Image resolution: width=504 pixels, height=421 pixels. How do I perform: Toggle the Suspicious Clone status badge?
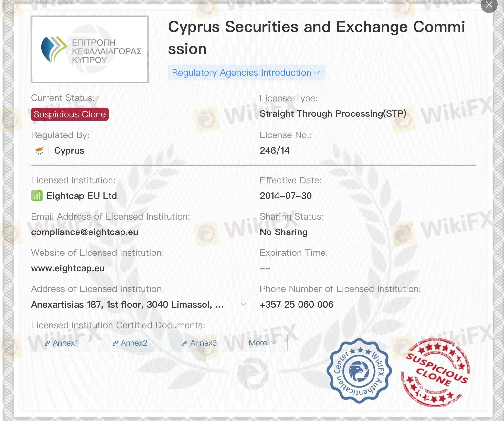[69, 114]
